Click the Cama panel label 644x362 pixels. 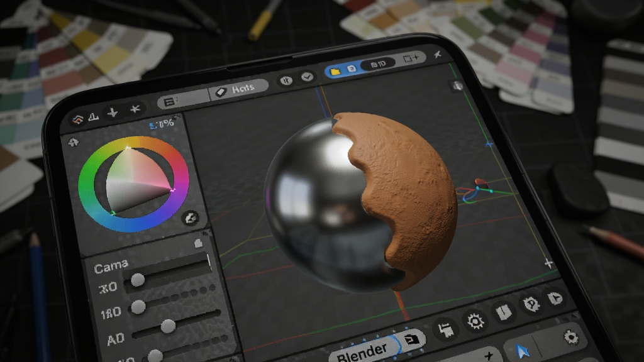click(111, 266)
